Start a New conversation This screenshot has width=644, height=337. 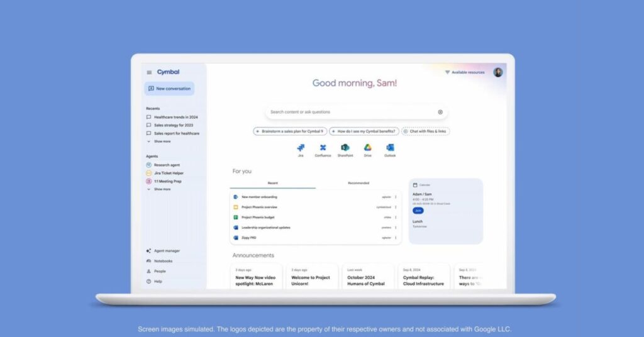[x=169, y=89]
